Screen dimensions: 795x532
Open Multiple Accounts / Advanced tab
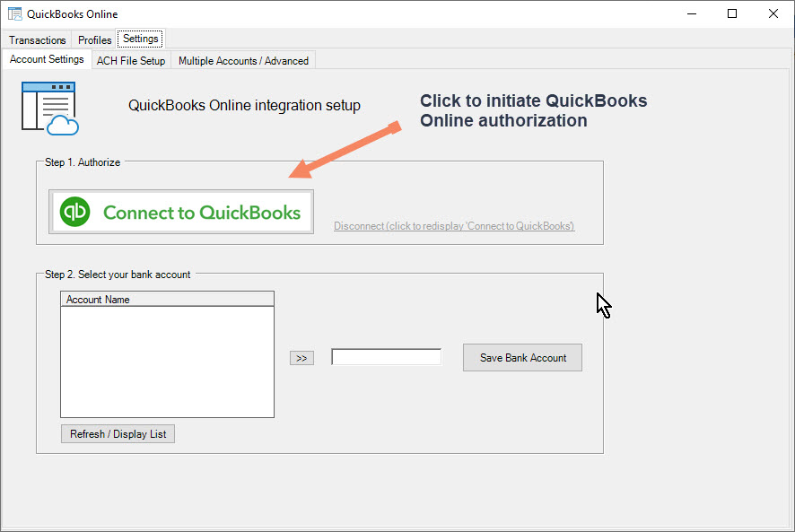pos(243,61)
